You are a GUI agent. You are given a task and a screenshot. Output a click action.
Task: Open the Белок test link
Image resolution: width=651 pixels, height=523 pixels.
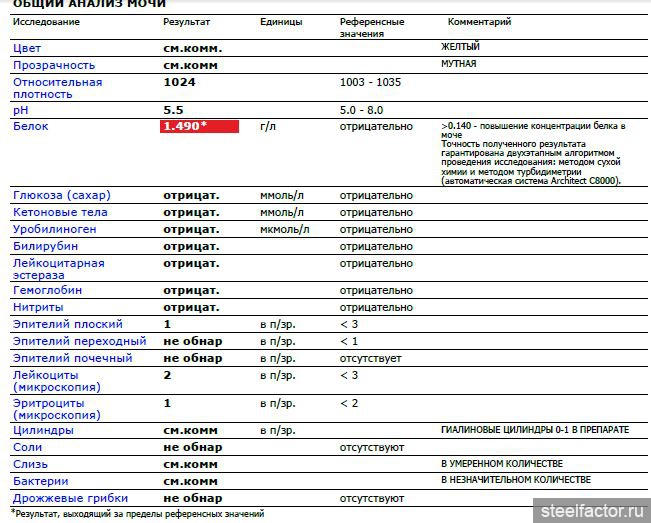coord(30,126)
